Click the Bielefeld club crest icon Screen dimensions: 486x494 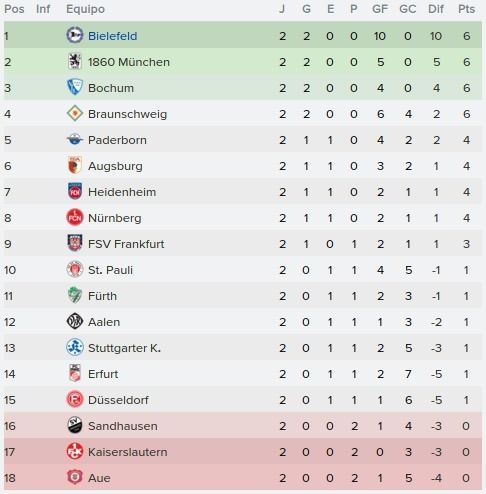(x=74, y=35)
